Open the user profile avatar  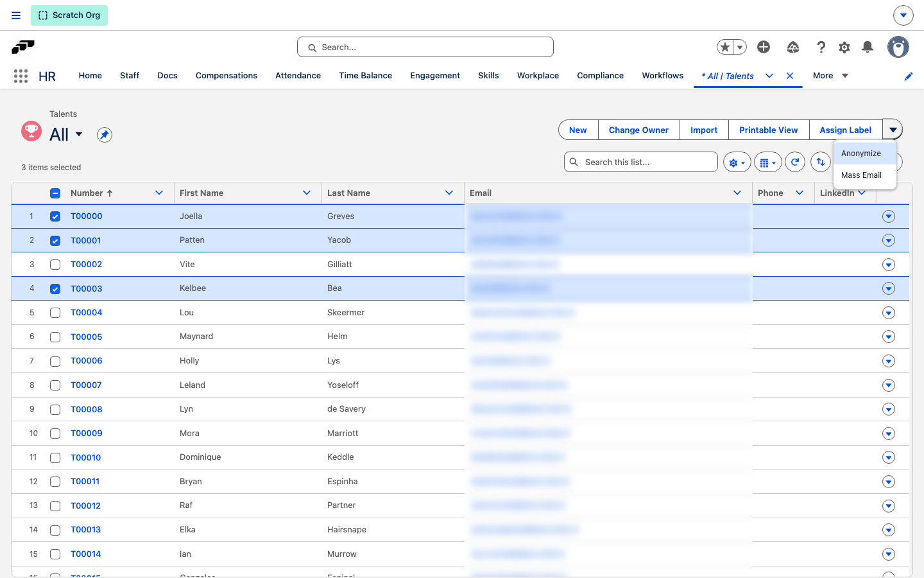[898, 47]
